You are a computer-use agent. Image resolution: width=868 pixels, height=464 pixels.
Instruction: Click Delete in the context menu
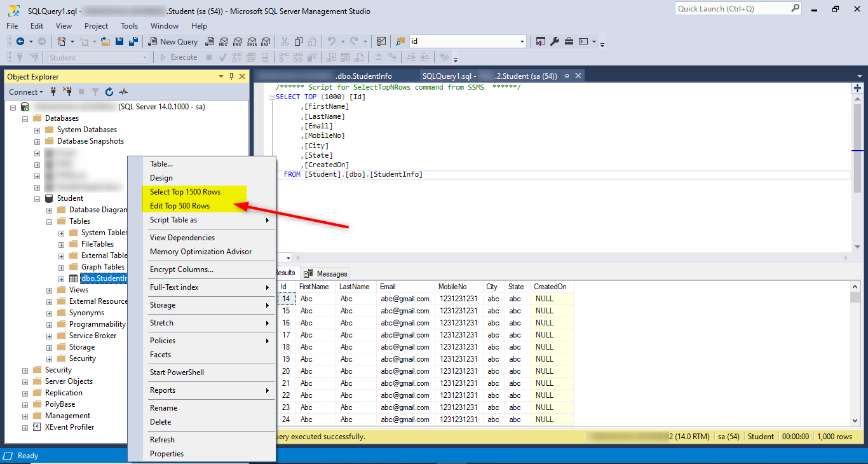(161, 422)
